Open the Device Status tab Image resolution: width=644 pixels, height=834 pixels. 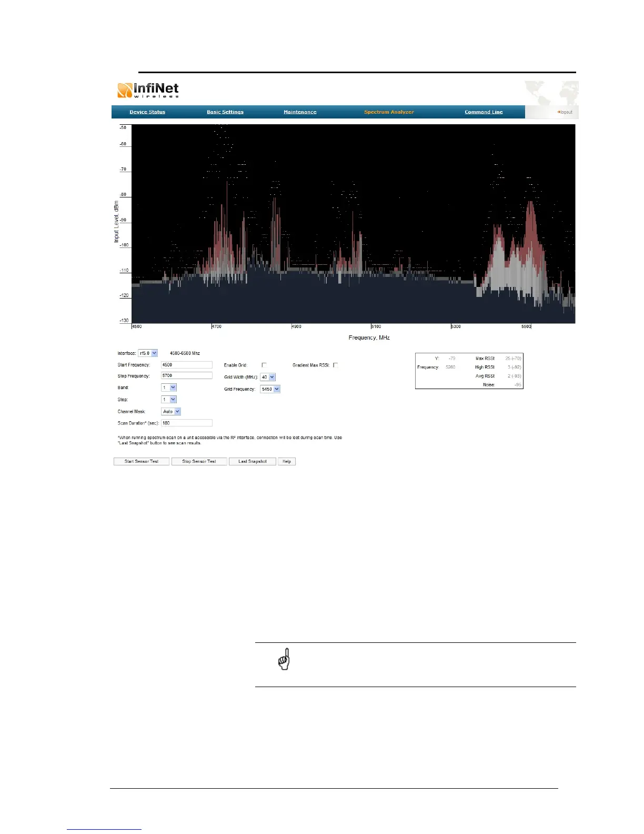(147, 112)
